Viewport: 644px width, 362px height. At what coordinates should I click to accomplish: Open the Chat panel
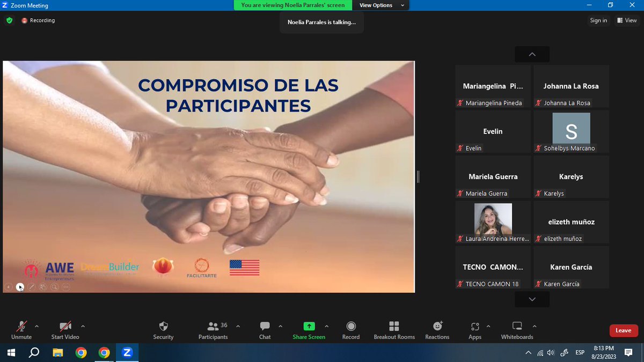click(265, 330)
